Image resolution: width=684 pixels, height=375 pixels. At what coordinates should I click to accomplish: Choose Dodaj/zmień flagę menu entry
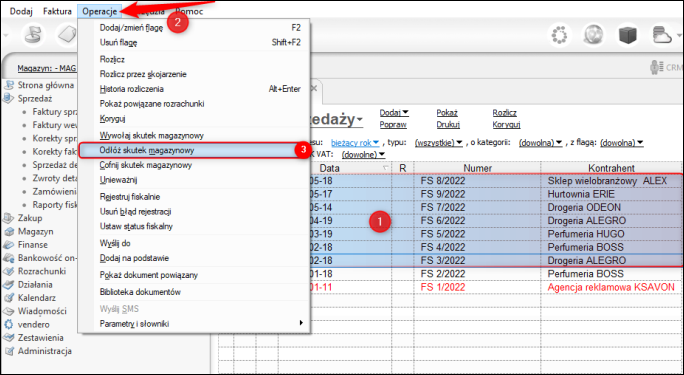pos(194,28)
